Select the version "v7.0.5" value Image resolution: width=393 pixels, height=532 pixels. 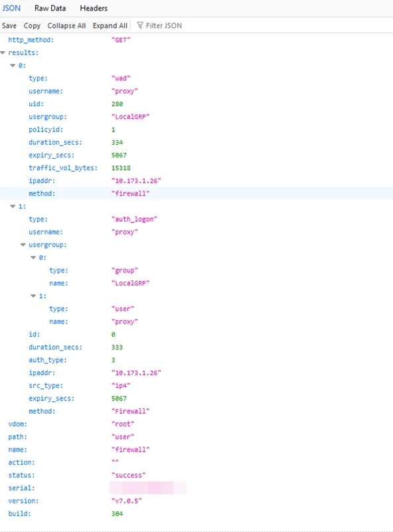click(x=127, y=501)
